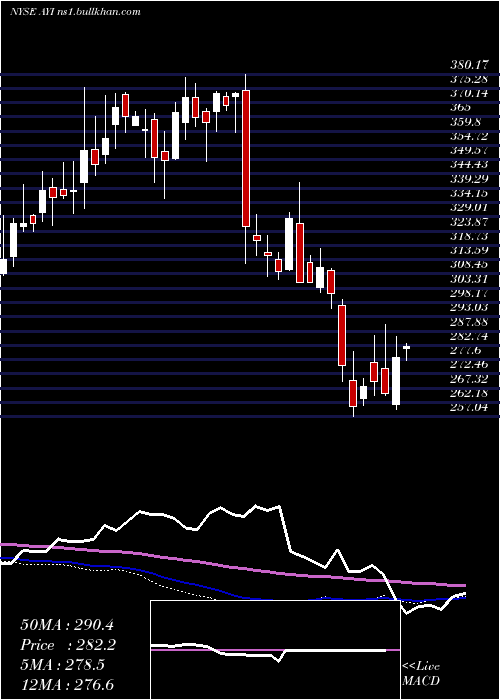Image resolution: width=500 pixels, height=700 pixels.
Task: Click the 257.04 lowest price label
Action: 469,408
